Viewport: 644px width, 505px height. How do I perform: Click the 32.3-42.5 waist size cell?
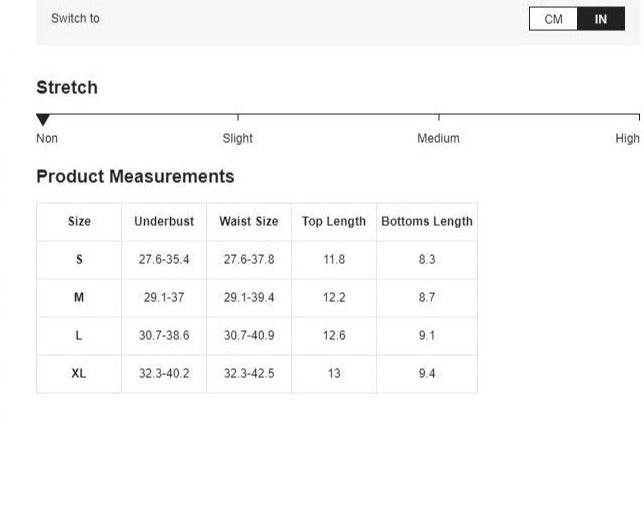[249, 373]
